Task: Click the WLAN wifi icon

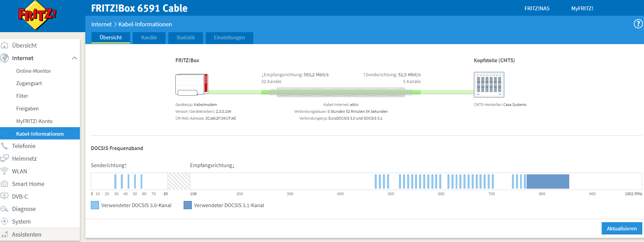Action: [4, 171]
